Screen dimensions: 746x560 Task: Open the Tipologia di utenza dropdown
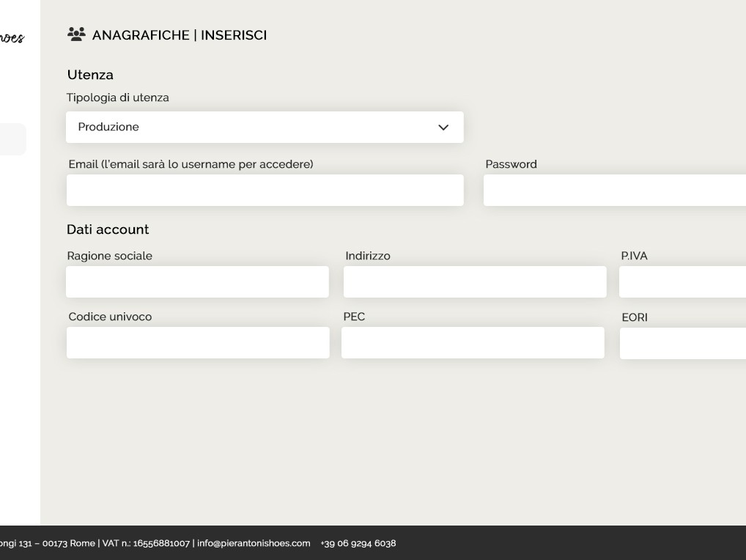click(x=264, y=127)
